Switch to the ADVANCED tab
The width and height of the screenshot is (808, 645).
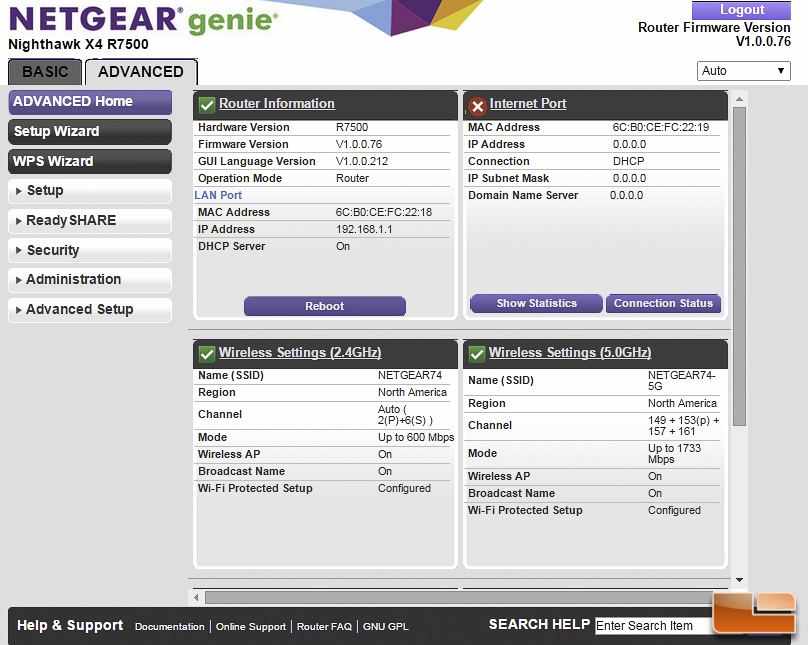tap(141, 72)
